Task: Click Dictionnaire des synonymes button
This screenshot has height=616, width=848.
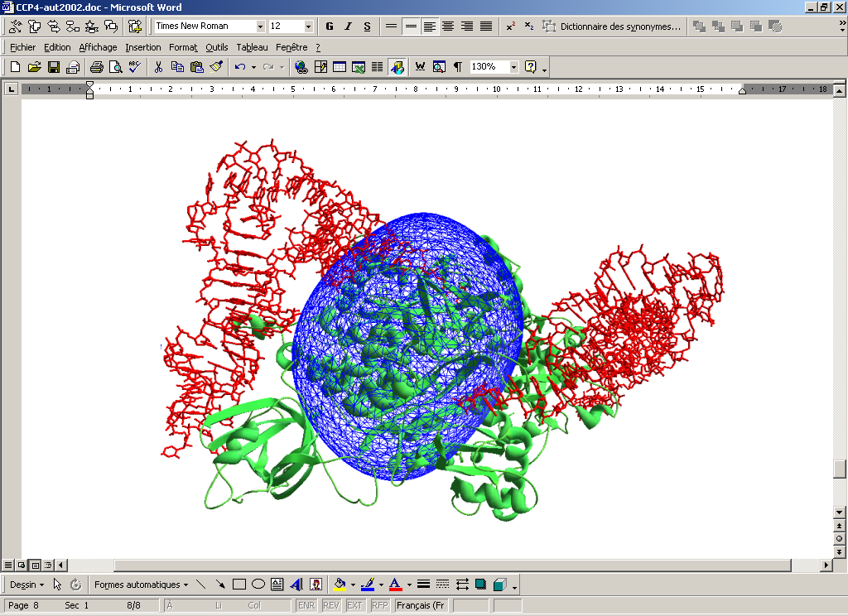Action: click(x=612, y=26)
